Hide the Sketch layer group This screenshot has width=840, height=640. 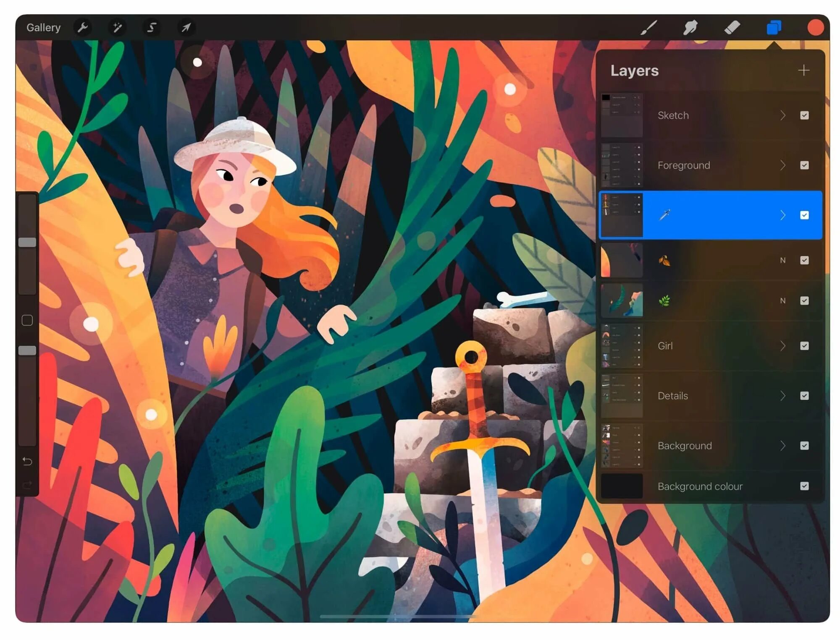[x=804, y=115]
